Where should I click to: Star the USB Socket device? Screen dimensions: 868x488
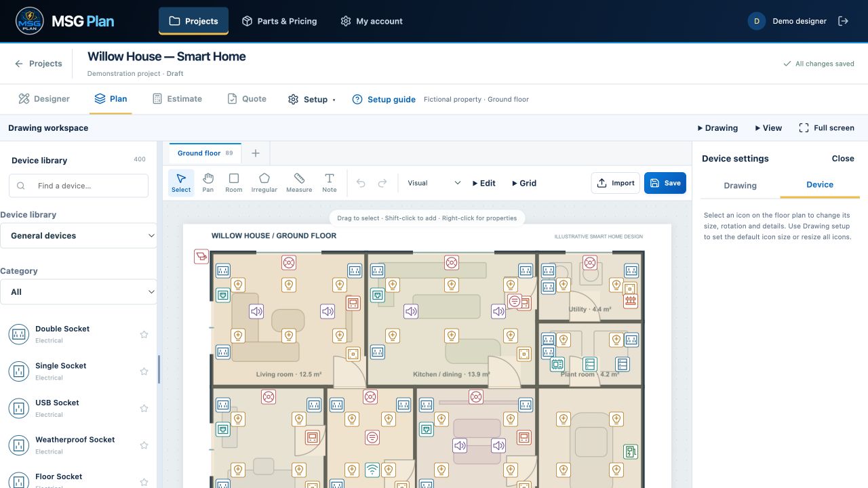144,408
